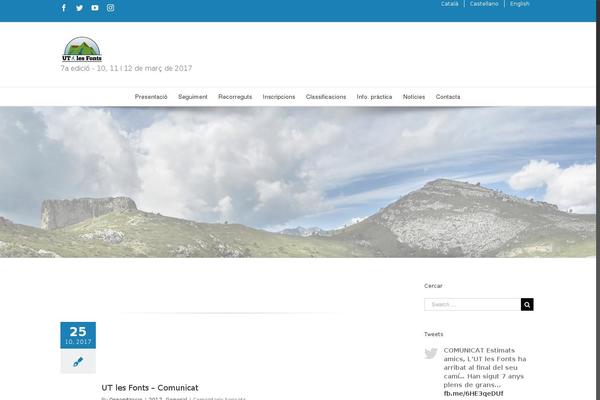Click the Twitter bird in Tweets widget
The width and height of the screenshot is (600, 400).
click(431, 353)
